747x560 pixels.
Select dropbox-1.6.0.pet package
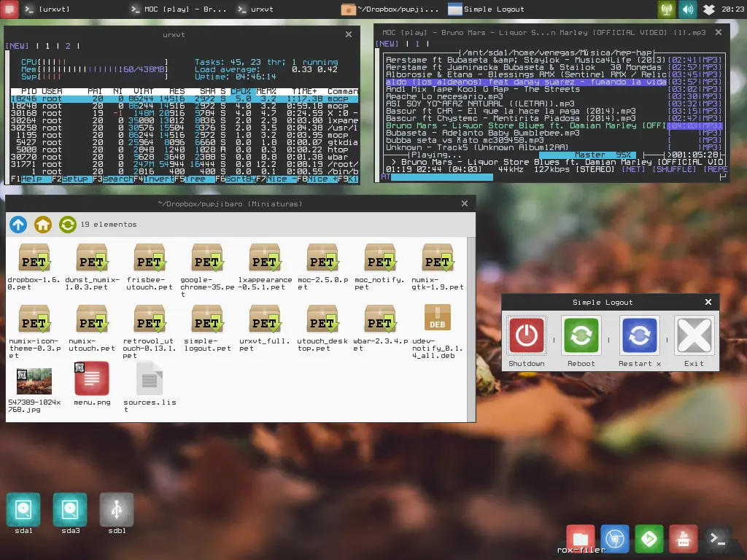pyautogui.click(x=34, y=267)
